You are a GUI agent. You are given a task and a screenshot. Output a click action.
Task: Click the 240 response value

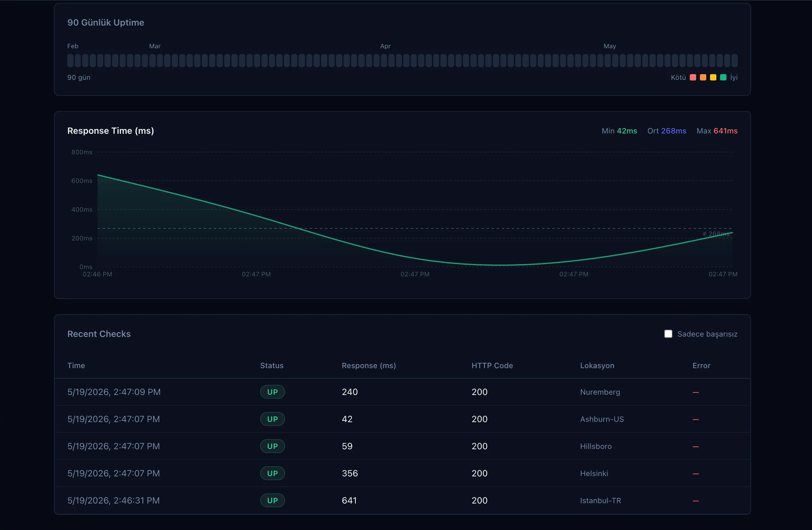tap(350, 392)
